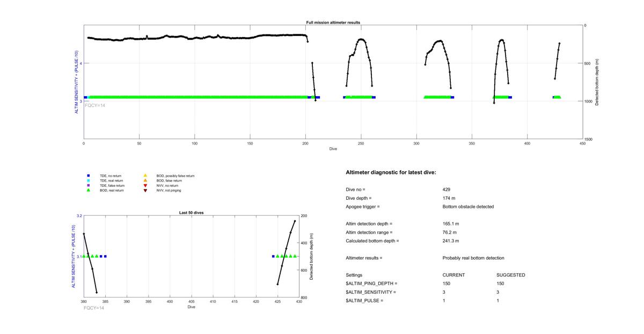Click the 'Full mission altimeter results' chart title

[333, 23]
